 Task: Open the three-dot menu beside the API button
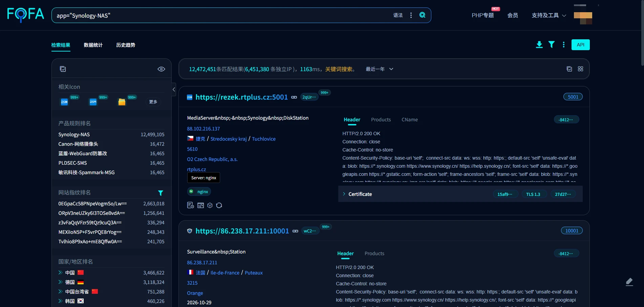(564, 45)
